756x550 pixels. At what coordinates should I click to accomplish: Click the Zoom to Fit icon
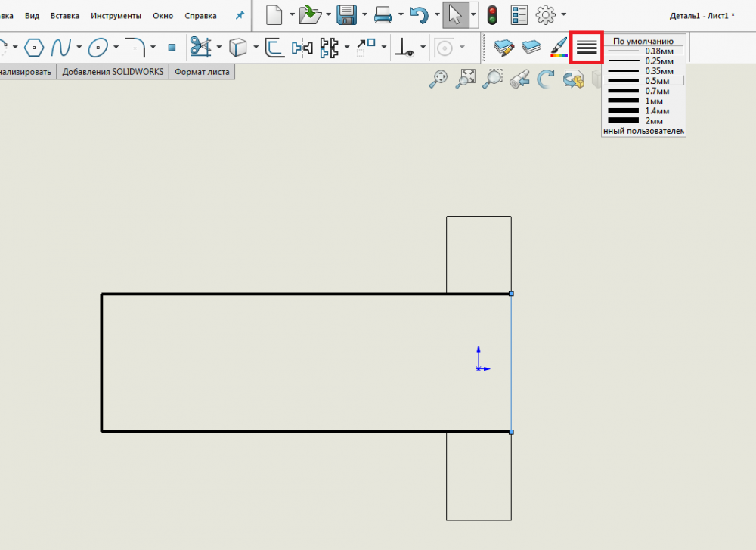(x=467, y=78)
